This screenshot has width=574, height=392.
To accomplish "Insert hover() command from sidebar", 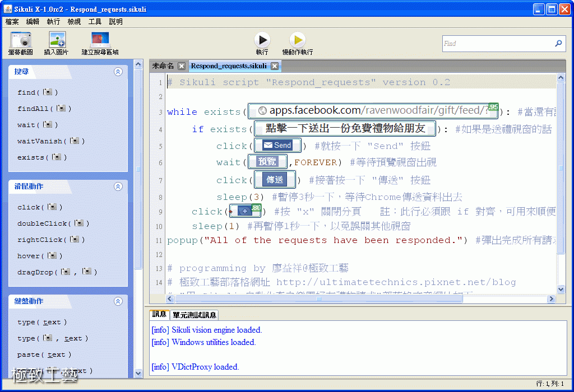I will click(x=40, y=255).
